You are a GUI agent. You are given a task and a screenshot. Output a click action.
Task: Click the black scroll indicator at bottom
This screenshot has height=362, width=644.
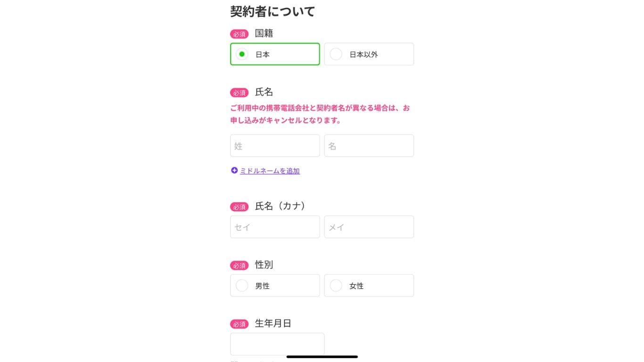(x=322, y=357)
